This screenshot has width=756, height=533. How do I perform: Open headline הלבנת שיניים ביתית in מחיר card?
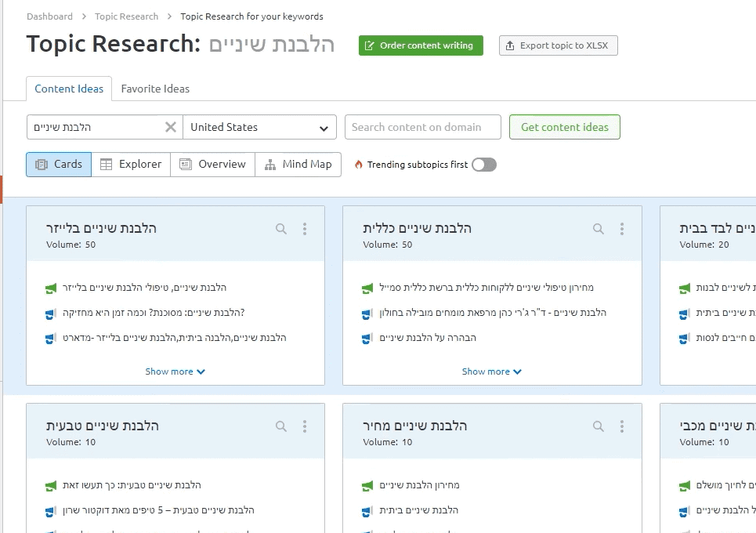click(x=418, y=509)
